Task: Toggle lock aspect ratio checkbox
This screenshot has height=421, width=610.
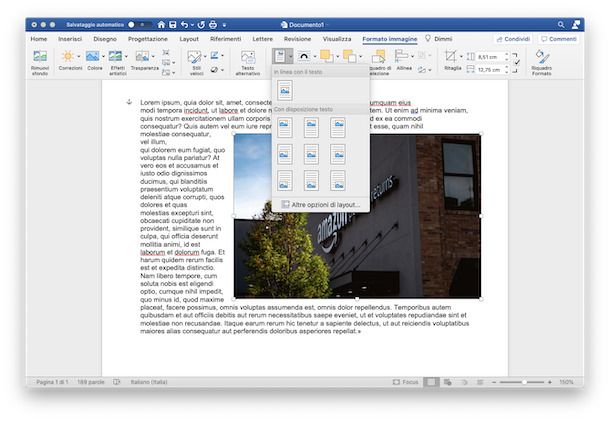Action: tap(516, 63)
